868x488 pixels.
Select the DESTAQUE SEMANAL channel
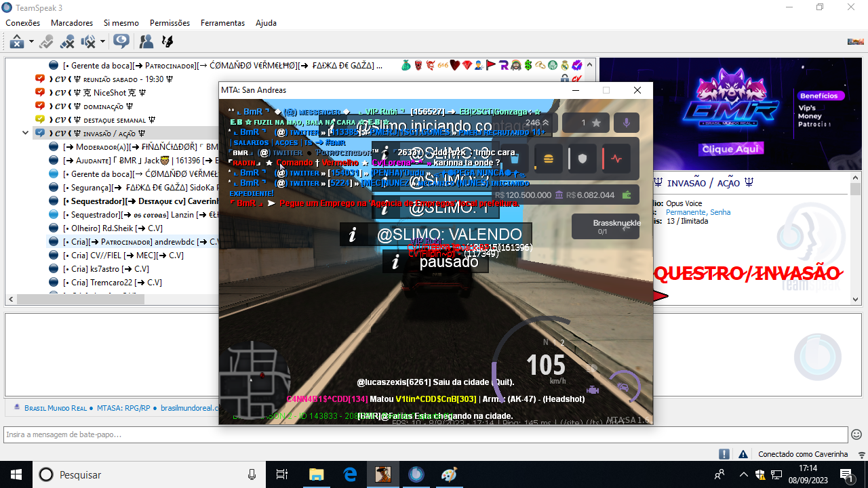coord(102,120)
